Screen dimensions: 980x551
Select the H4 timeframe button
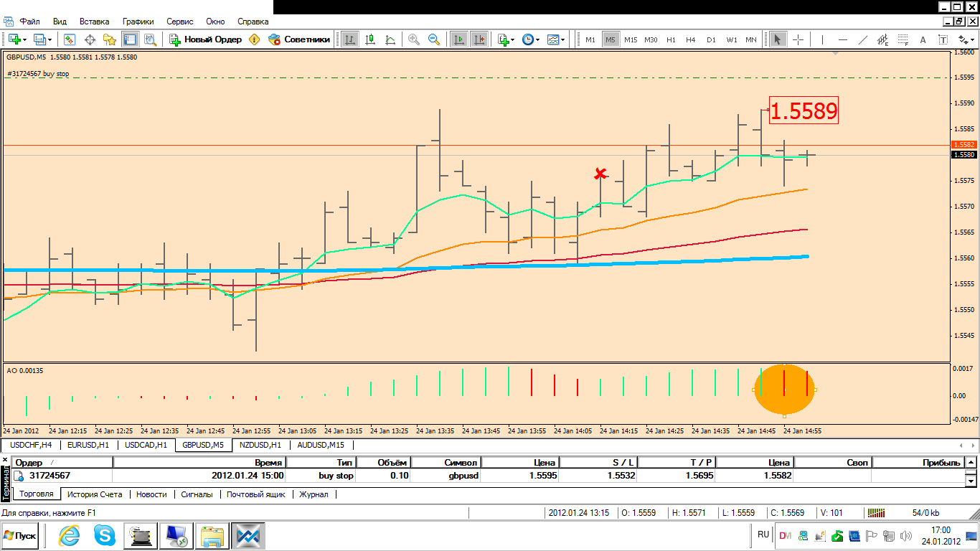click(x=691, y=39)
